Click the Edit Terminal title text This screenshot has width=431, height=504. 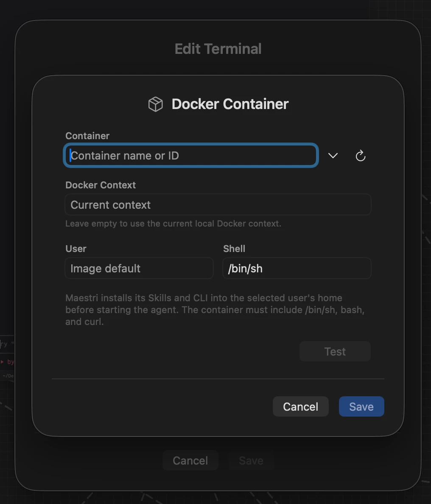pos(218,49)
